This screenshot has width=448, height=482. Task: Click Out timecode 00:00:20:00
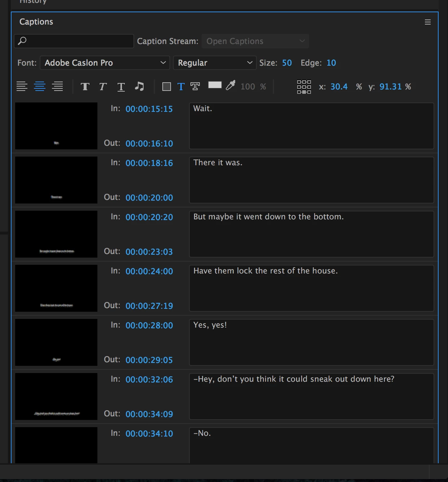149,198
